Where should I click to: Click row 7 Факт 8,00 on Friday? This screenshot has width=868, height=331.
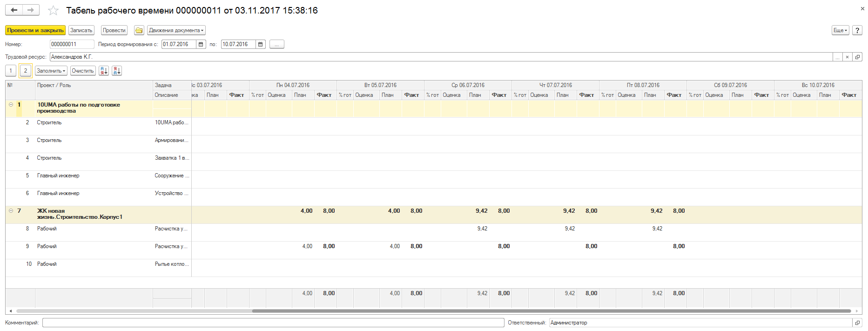pyautogui.click(x=679, y=211)
